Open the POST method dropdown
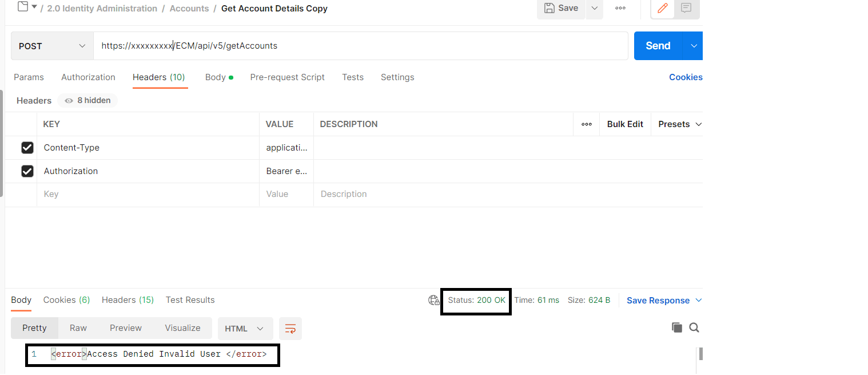The image size is (868, 375). click(52, 46)
